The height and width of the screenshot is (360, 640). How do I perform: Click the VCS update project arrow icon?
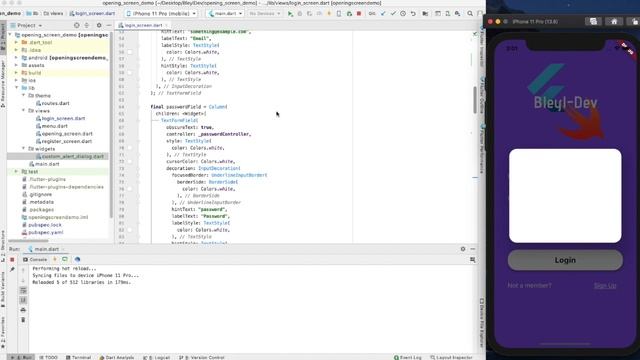[383, 13]
